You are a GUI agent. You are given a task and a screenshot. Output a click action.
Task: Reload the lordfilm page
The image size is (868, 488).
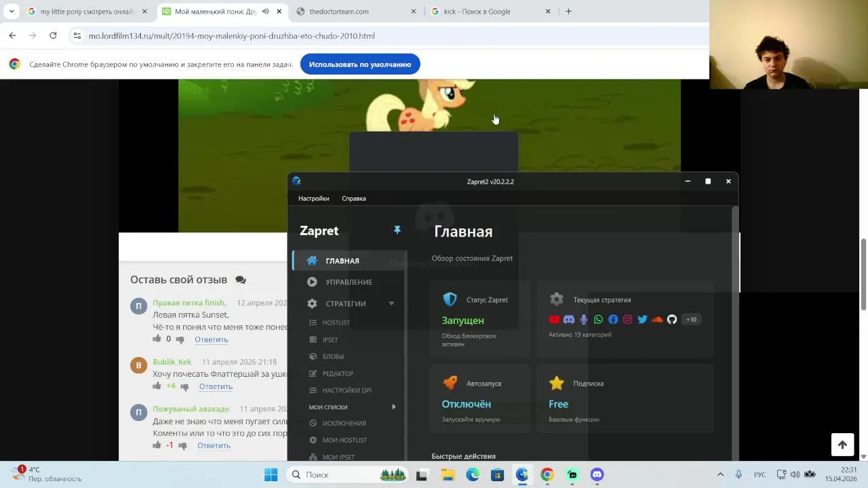(53, 35)
